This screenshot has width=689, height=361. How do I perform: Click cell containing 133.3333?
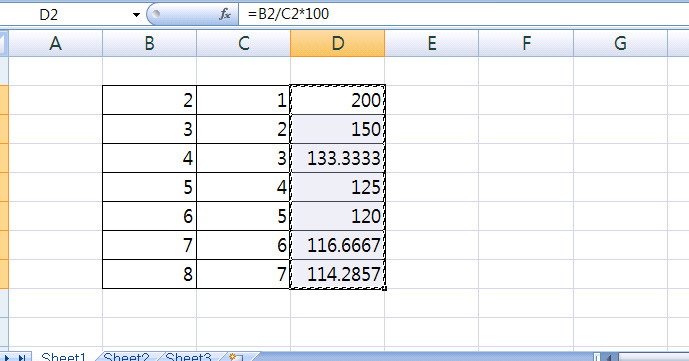tap(337, 158)
